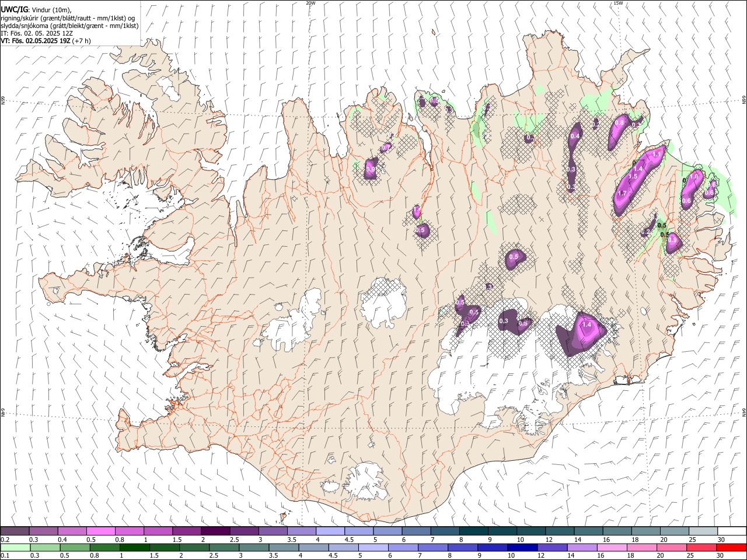747x560 pixels.
Task: Click dark teal 8–9 upper swatch
Action: pyautogui.click(x=473, y=531)
